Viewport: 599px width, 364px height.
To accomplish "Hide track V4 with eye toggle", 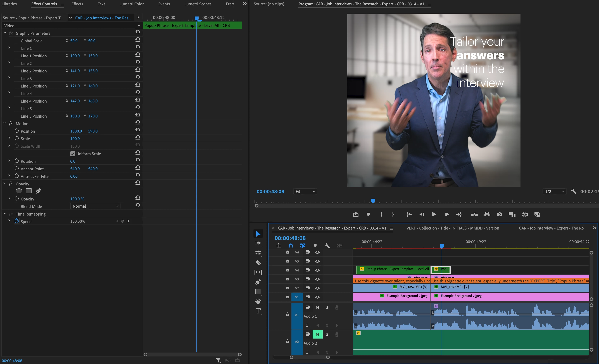I will pos(317,270).
